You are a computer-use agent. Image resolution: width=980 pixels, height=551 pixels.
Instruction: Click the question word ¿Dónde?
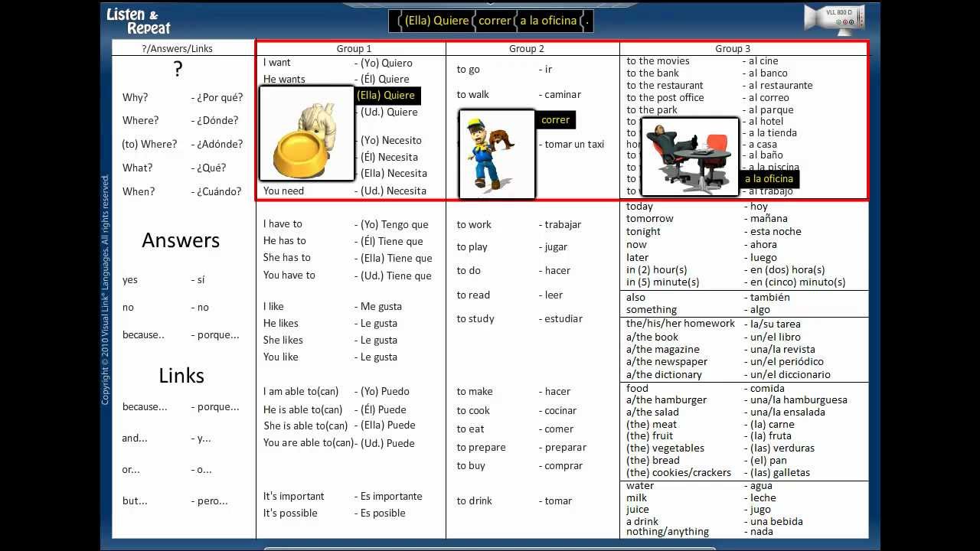point(217,121)
